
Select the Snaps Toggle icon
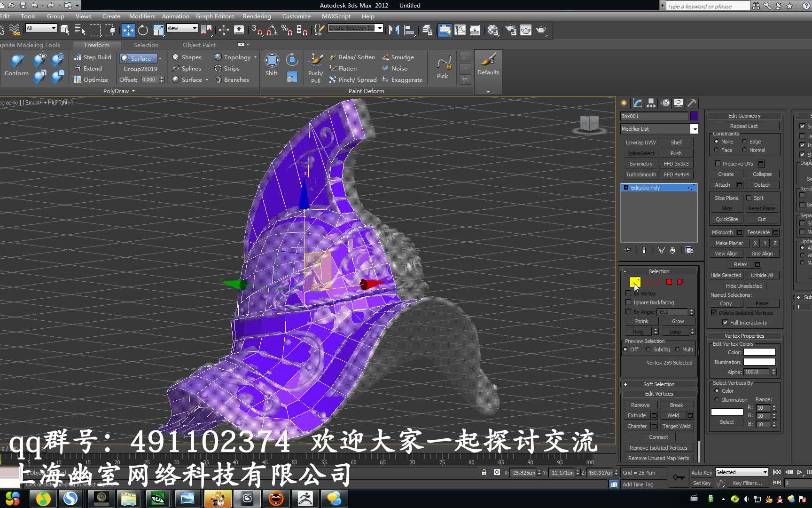point(256,30)
